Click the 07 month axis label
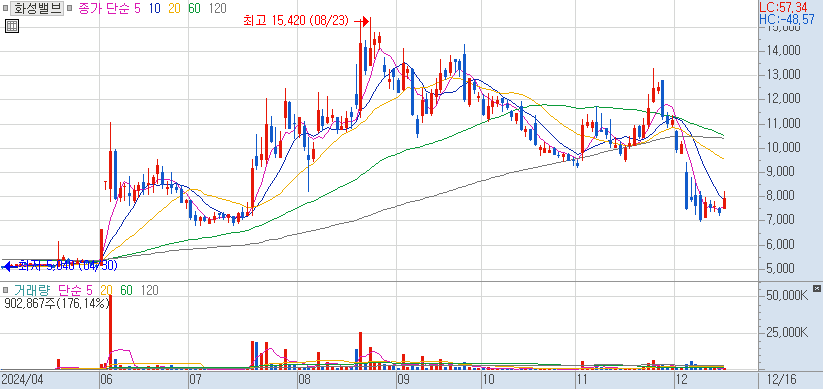Screen dimensions: 823x389 195,380
